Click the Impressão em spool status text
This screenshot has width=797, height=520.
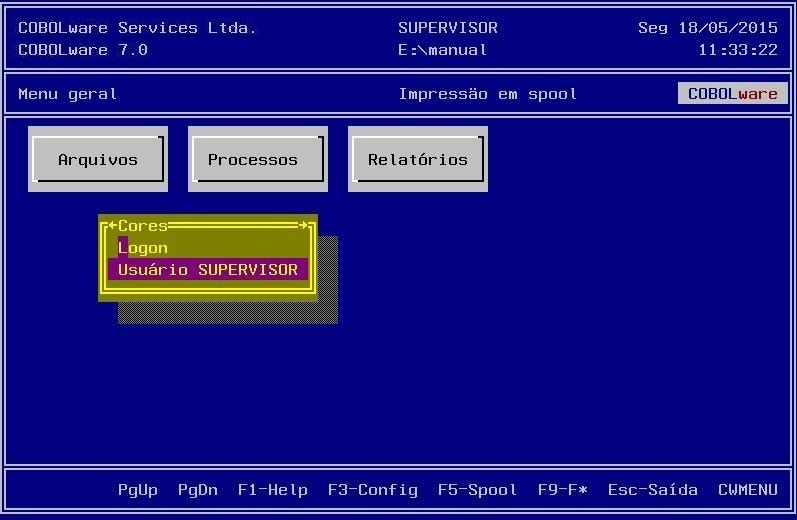click(487, 94)
